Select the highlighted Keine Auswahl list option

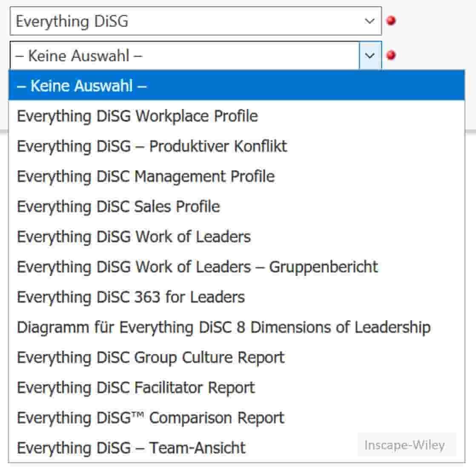89,86
